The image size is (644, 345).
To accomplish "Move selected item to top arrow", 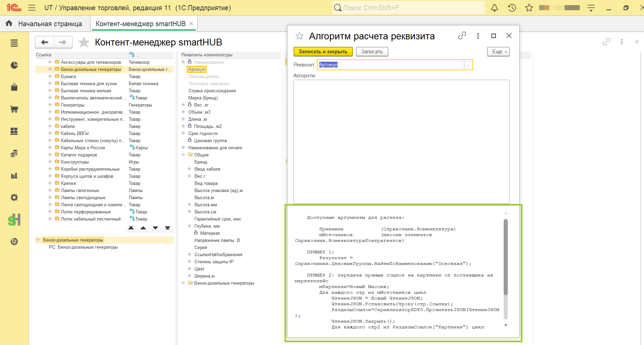I will [131, 228].
